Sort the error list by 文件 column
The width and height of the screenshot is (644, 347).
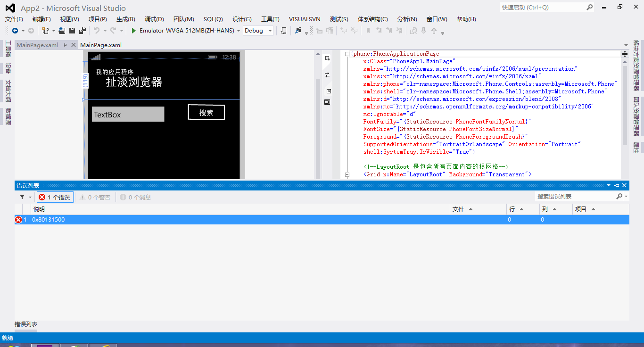click(x=478, y=209)
